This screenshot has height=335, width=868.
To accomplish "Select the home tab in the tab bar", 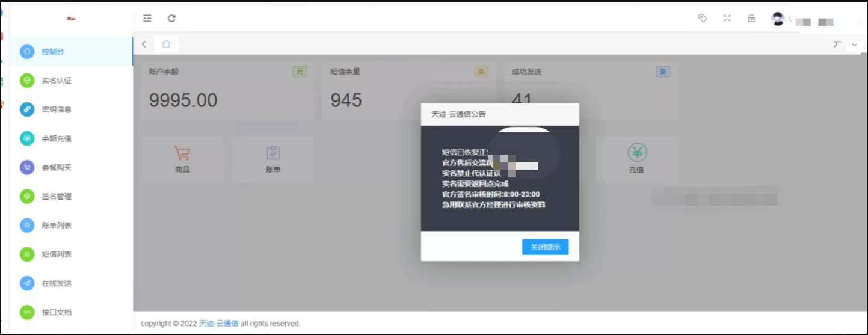I will pos(167,45).
